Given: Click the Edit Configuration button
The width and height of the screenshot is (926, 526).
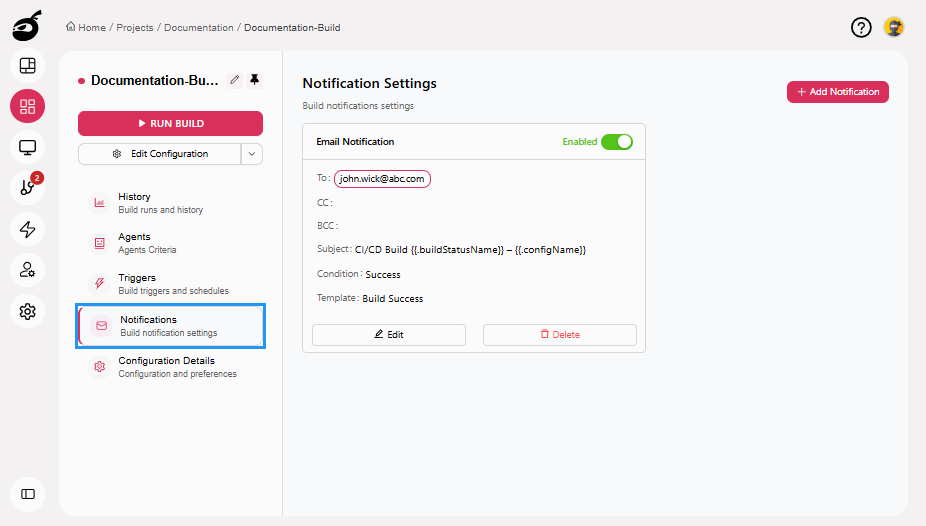Looking at the screenshot, I should (x=159, y=154).
